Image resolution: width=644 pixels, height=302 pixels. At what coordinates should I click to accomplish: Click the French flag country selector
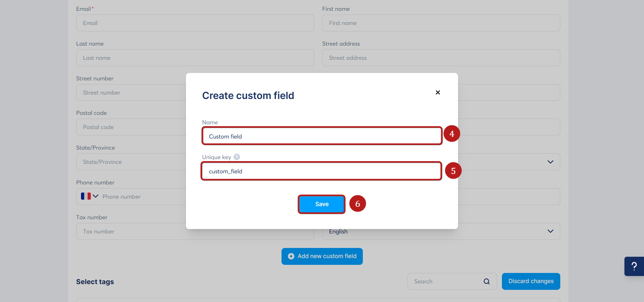[86, 196]
